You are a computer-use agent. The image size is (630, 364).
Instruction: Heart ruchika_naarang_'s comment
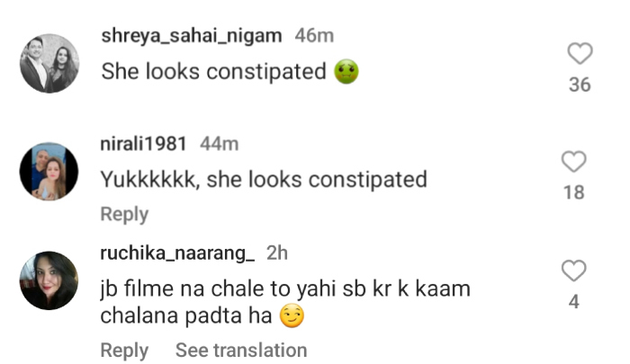click(573, 271)
